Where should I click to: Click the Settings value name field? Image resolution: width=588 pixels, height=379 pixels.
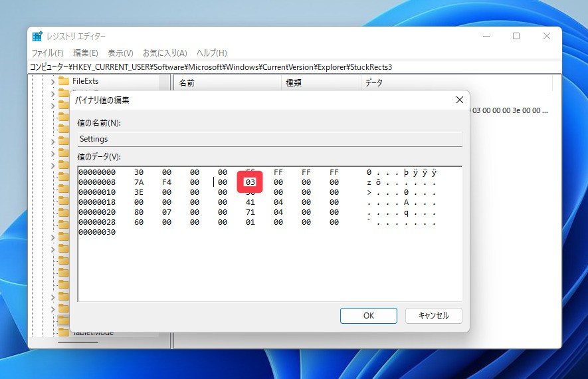coord(270,139)
